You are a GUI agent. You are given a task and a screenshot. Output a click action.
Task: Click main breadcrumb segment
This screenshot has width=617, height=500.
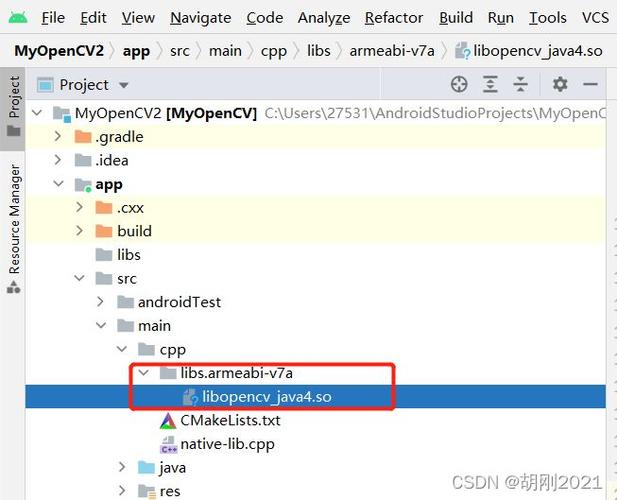click(225, 51)
